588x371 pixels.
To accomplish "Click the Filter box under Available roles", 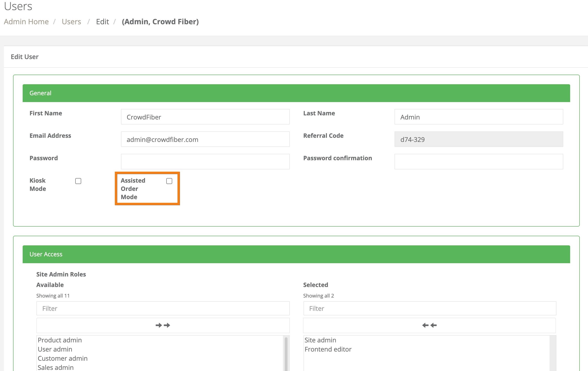I will pyautogui.click(x=163, y=308).
